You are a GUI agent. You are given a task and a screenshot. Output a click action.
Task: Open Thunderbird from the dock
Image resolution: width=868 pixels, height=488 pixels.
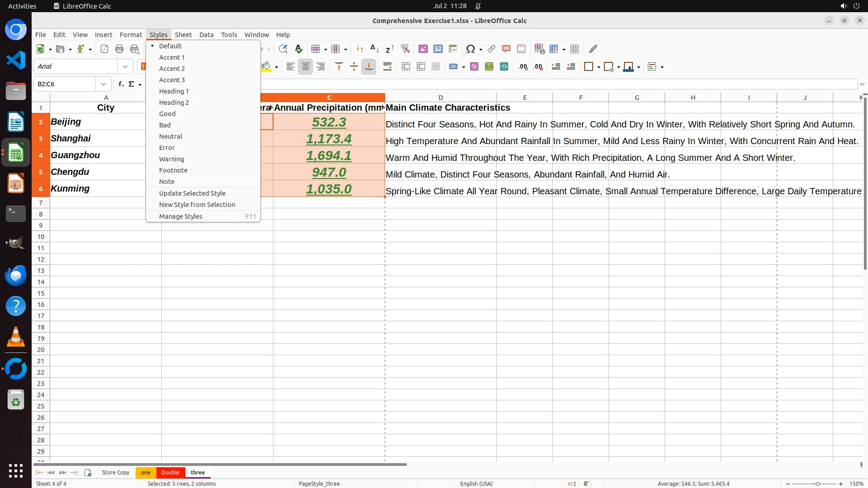click(x=16, y=275)
